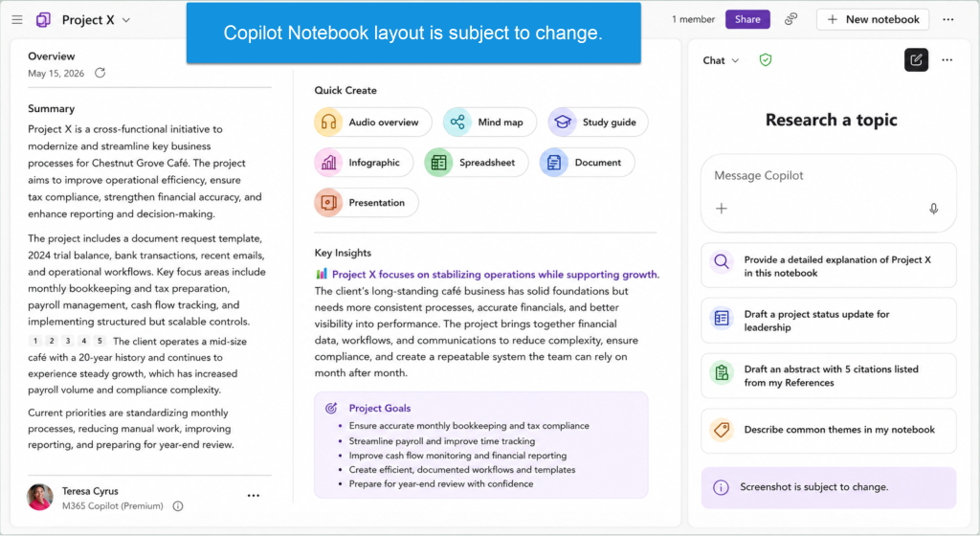The image size is (980, 536).
Task: Open citation reference 1
Action: pyautogui.click(x=35, y=341)
